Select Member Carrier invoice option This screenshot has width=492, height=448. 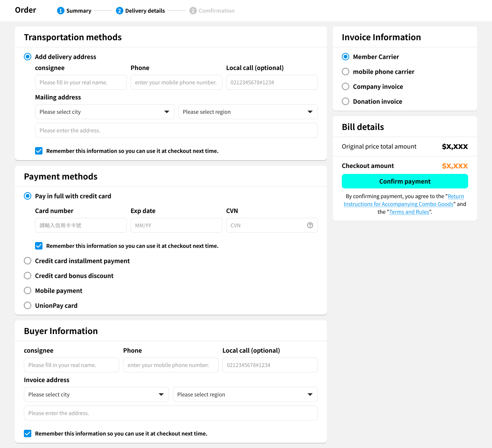(x=346, y=57)
